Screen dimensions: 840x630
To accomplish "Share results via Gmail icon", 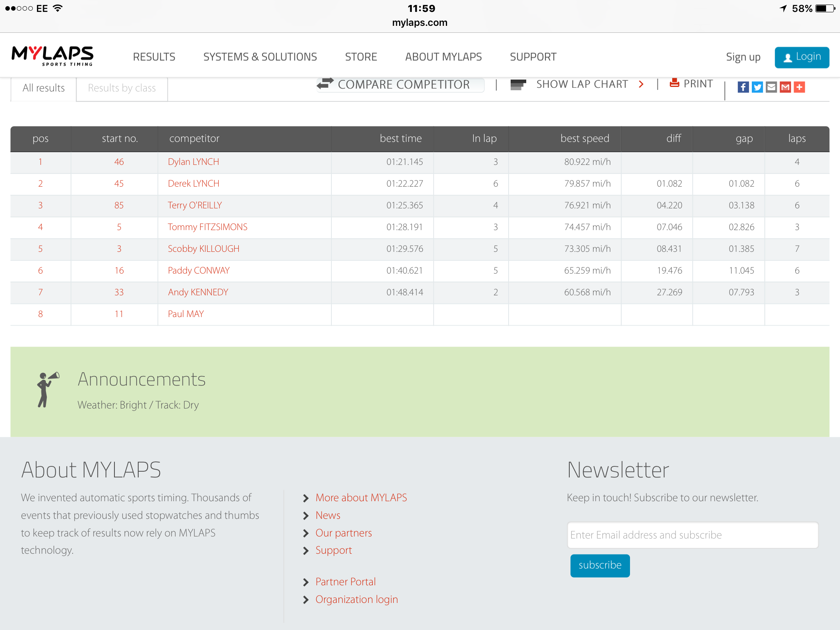I will 785,87.
